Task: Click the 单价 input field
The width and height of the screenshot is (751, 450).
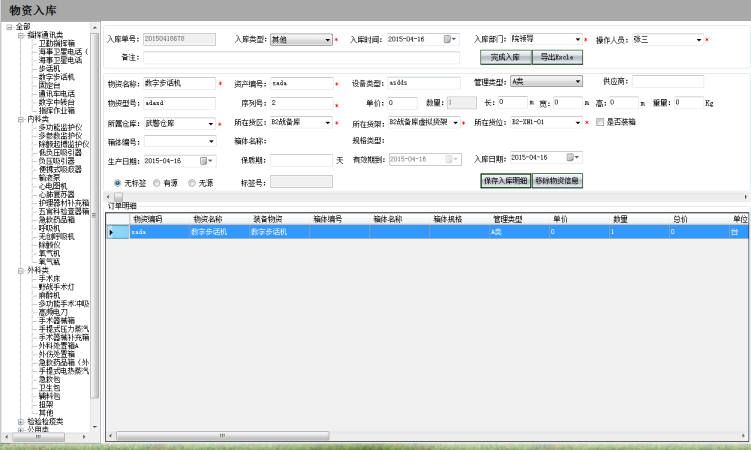Action: (x=402, y=103)
